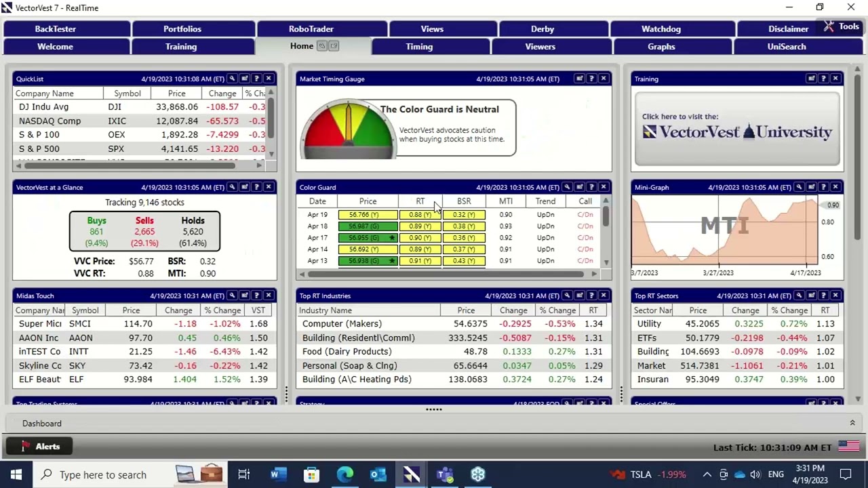868x488 pixels.
Task: Pop out the Midas Touch panel
Action: coord(244,296)
